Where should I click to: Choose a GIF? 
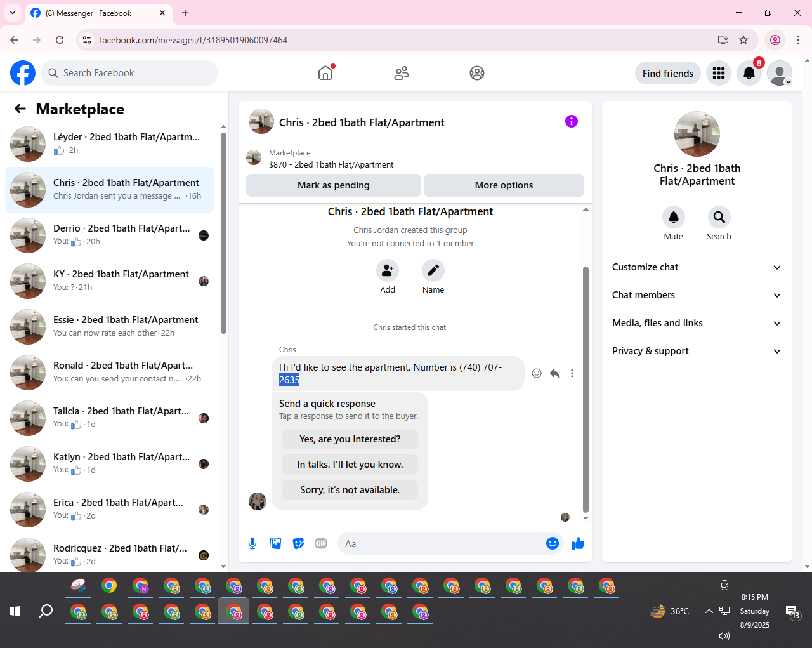point(321,543)
